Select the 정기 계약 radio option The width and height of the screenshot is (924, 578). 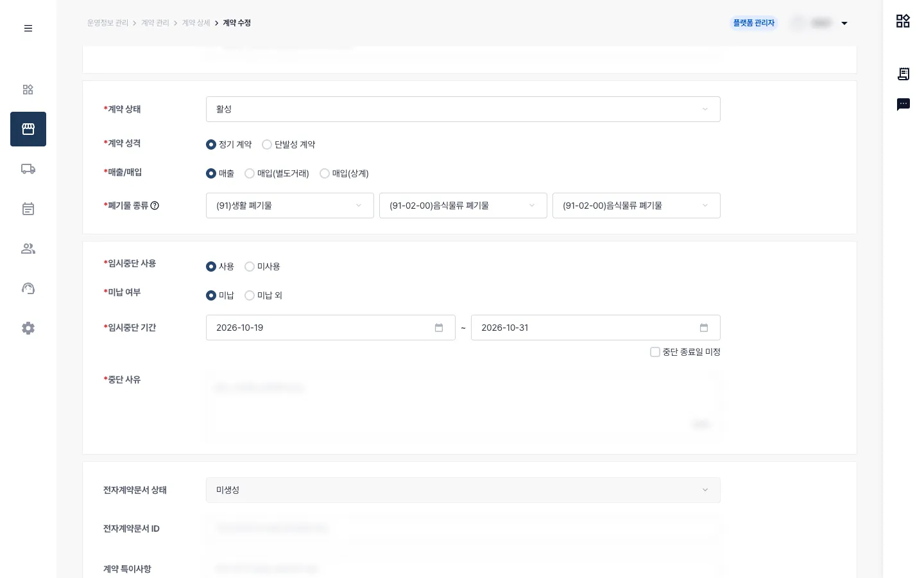229,144
